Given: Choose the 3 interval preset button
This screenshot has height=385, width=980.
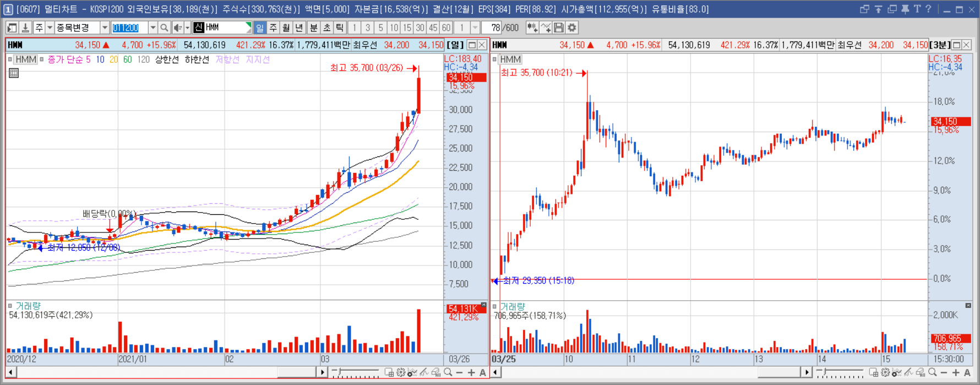Looking at the screenshot, I should tap(368, 28).
